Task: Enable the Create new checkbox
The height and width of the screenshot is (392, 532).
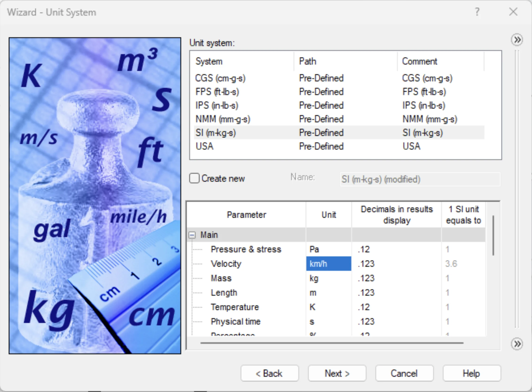Action: coord(194,178)
